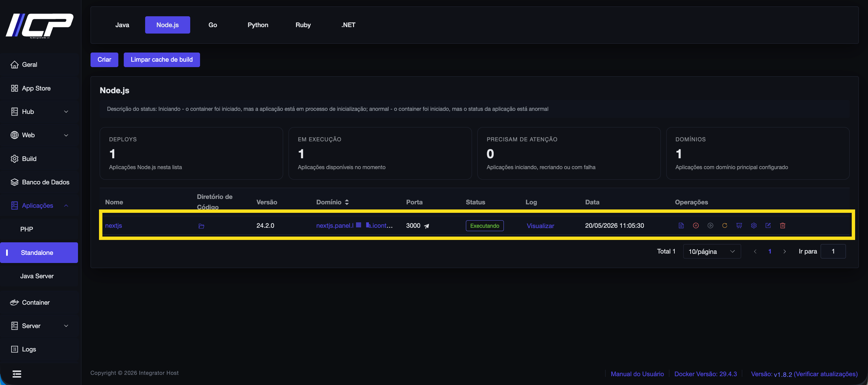Viewport: 868px width, 385px height.
Task: Click Limpar cache de build button
Action: tap(162, 60)
